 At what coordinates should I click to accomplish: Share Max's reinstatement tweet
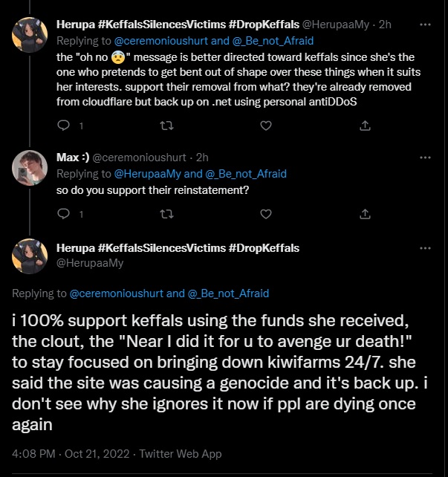365,214
